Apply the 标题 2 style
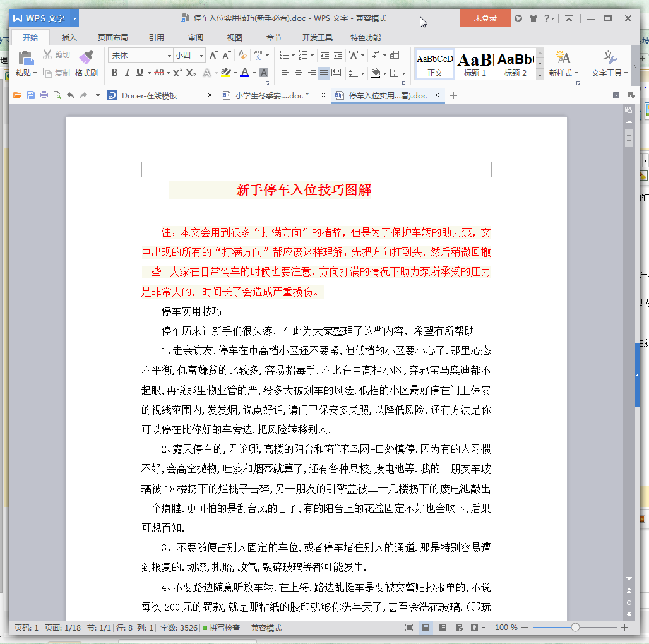The width and height of the screenshot is (649, 644). coord(515,64)
